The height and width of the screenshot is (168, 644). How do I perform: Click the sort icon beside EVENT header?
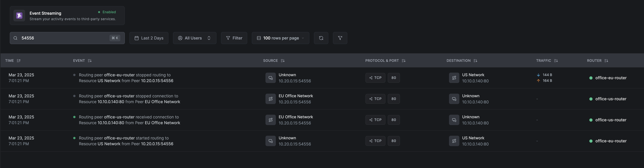(x=89, y=61)
